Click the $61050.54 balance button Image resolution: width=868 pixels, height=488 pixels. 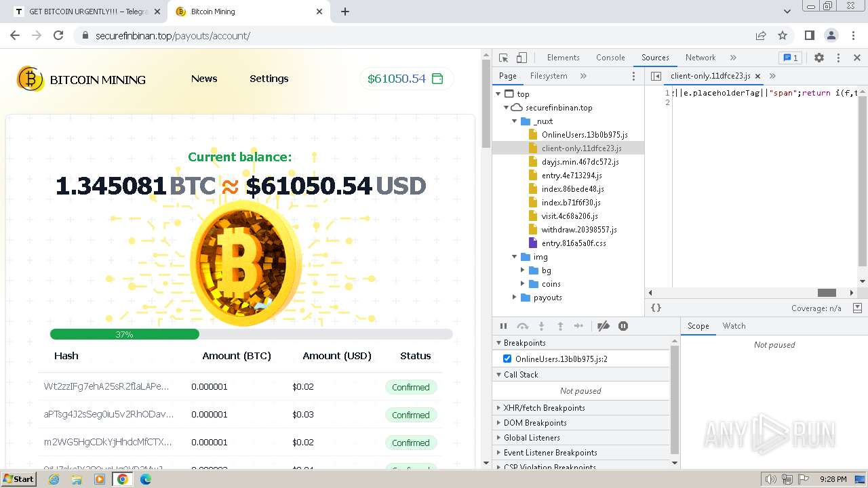click(406, 79)
